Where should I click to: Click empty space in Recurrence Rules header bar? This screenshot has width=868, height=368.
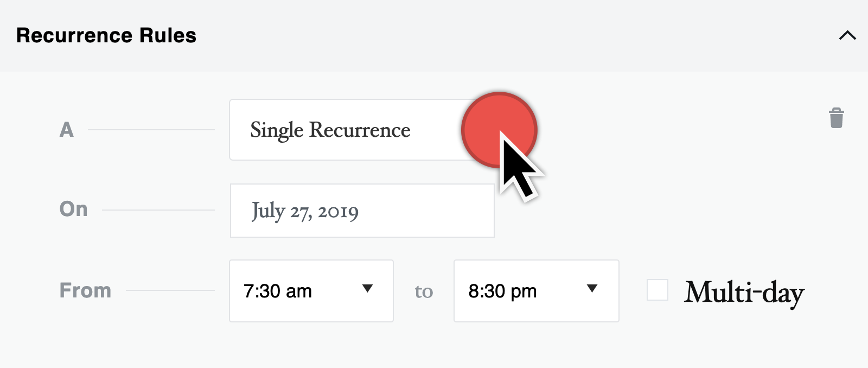pos(515,36)
